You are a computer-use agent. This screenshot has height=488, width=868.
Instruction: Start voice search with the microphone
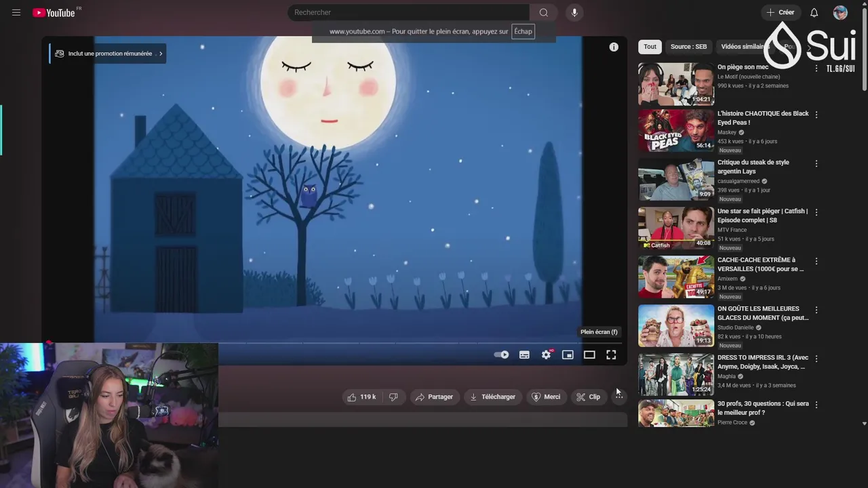click(x=574, y=13)
